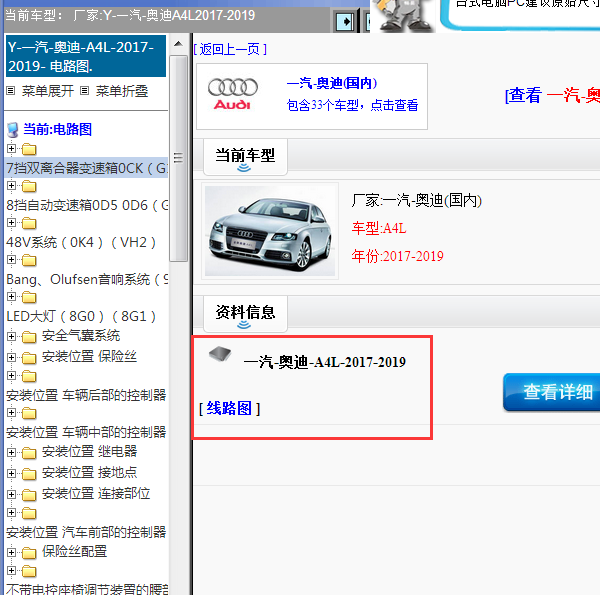Screen dimensions: 600x595
Task: Select 48V系统(0K4)(VH2) tree item
Action: 81,242
